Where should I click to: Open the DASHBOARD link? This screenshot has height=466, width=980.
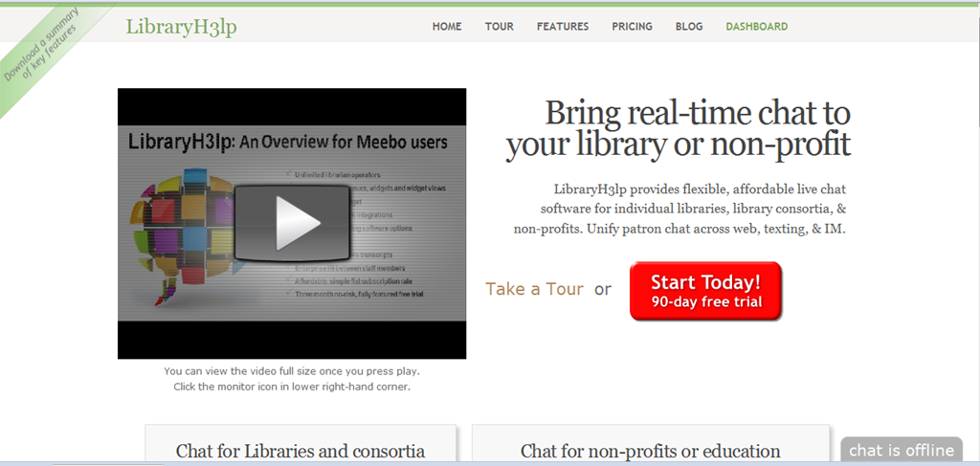(756, 26)
